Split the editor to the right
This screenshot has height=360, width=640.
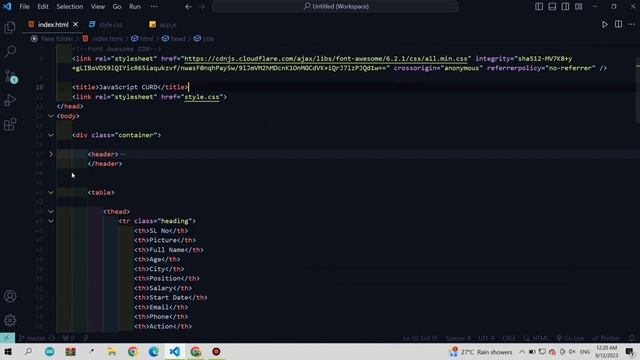618,24
